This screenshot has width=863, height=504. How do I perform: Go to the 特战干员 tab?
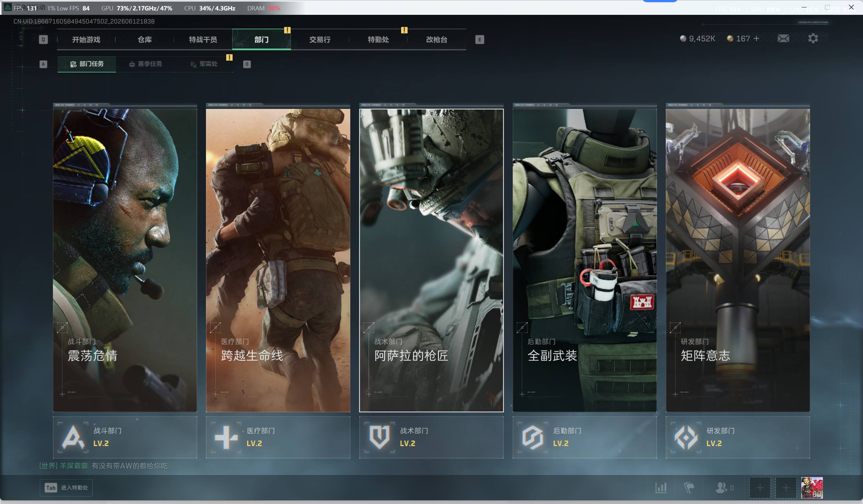tap(203, 39)
